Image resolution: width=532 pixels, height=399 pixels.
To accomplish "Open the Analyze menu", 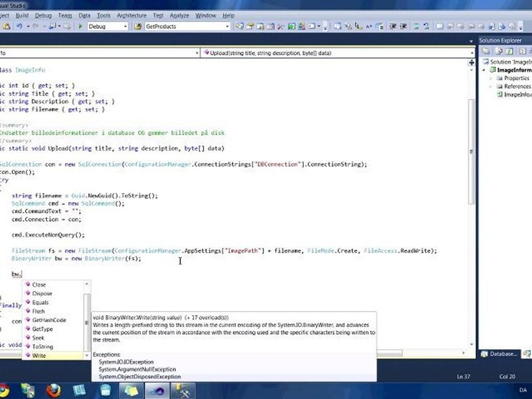I will click(179, 16).
